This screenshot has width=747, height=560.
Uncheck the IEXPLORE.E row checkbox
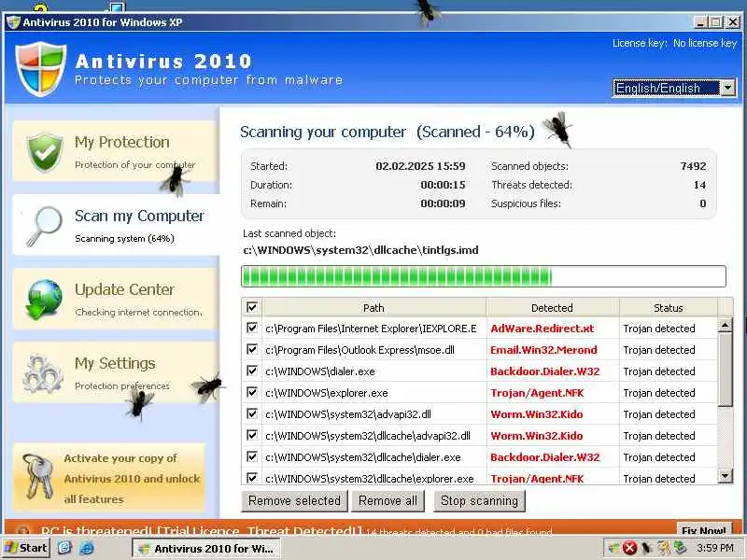point(252,329)
